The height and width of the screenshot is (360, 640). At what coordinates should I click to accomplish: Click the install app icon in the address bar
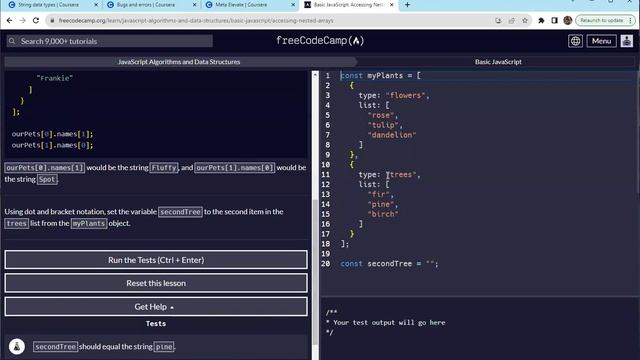pyautogui.click(x=498, y=20)
